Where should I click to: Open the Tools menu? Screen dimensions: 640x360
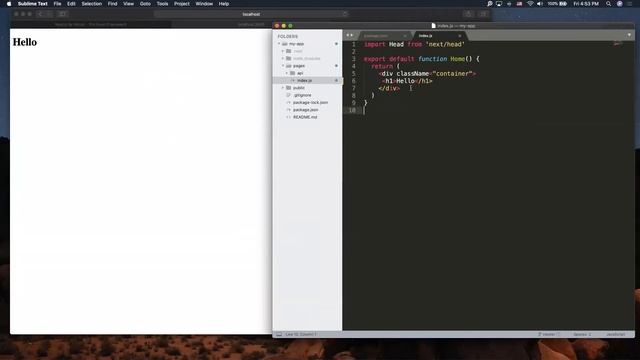click(x=162, y=4)
